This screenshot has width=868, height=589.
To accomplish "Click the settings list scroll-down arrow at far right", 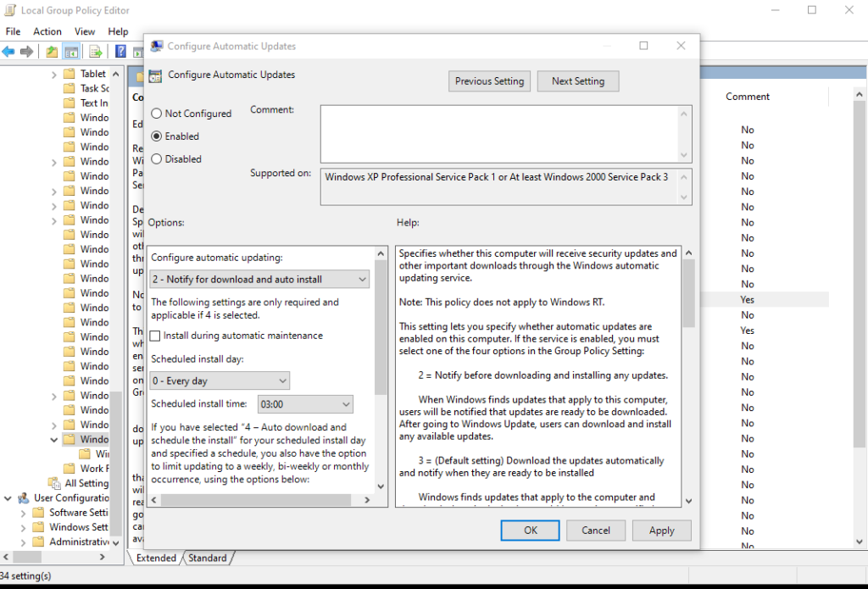I will pos(860,542).
